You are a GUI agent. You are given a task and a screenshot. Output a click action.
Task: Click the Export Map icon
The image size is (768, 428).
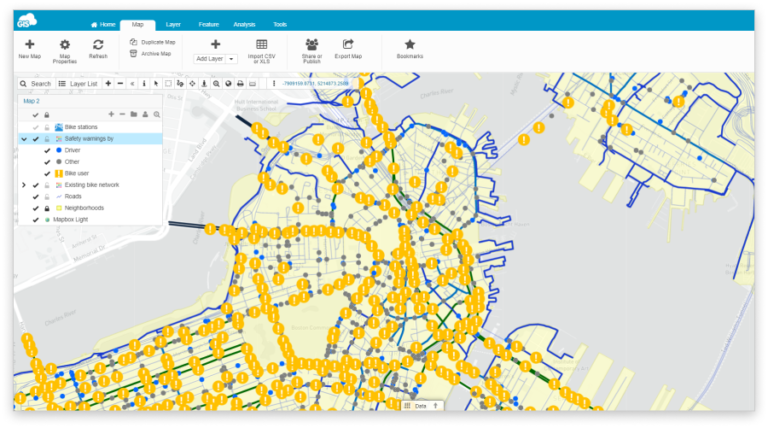pyautogui.click(x=348, y=45)
